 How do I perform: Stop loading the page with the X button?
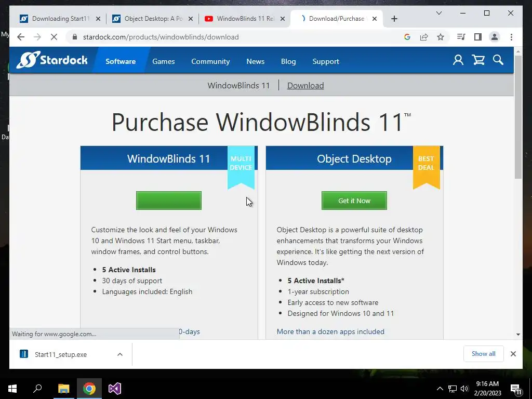[54, 37]
